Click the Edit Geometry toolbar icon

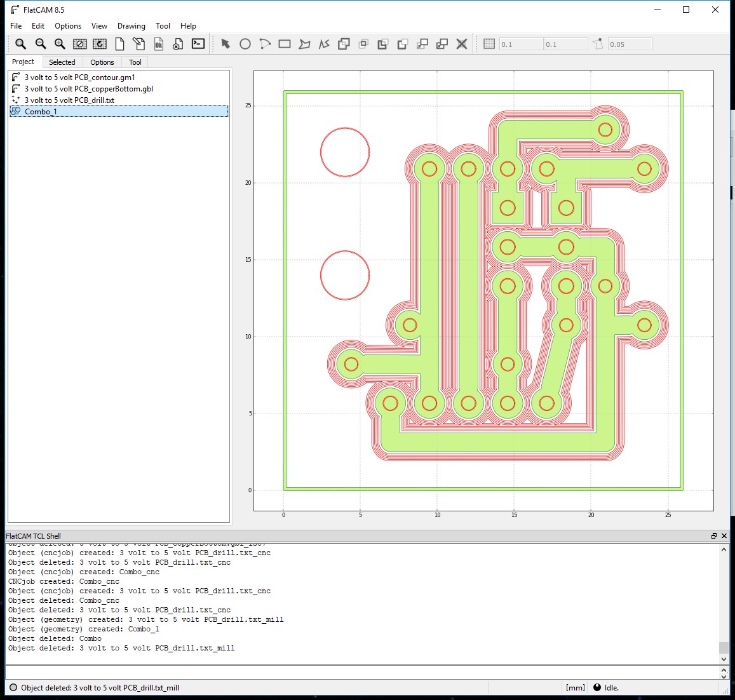coord(138,44)
